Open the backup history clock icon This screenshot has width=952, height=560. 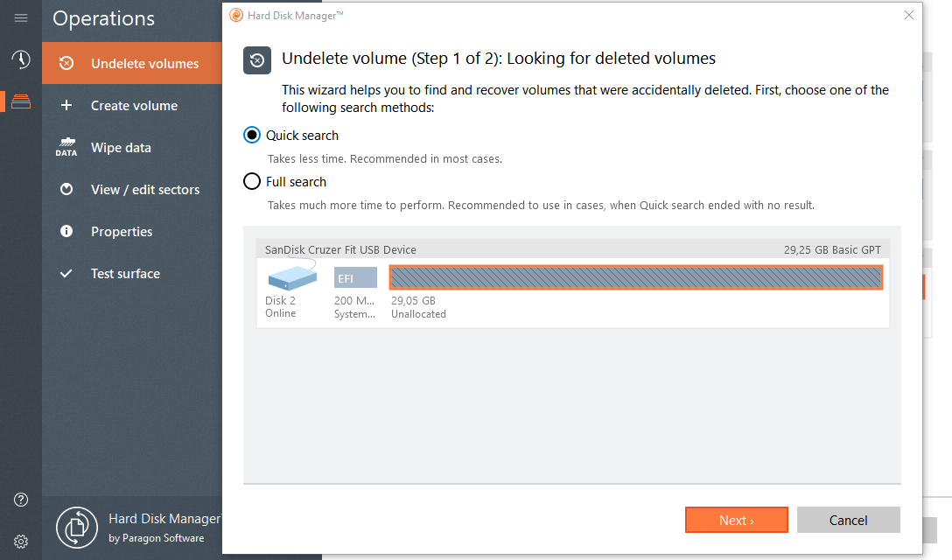(21, 59)
